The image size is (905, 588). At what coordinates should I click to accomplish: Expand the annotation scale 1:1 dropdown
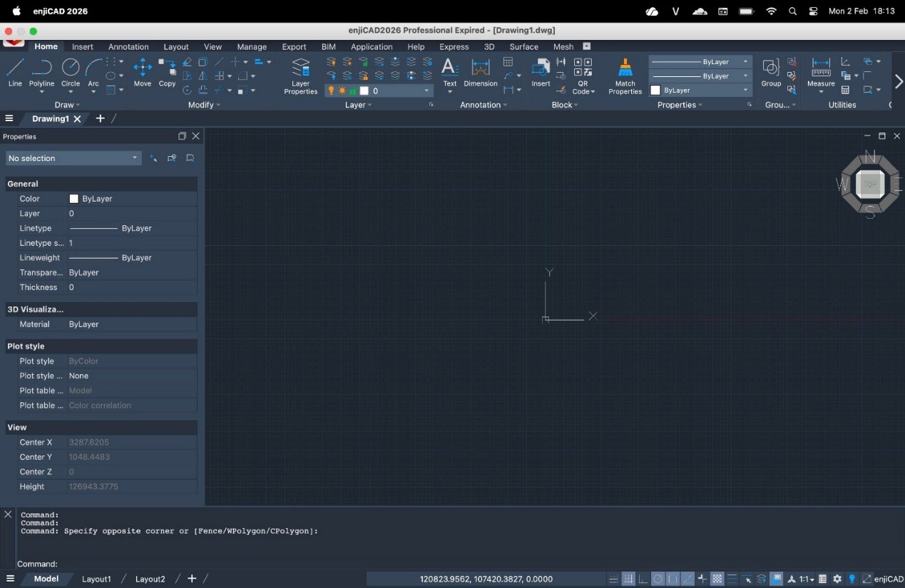(807, 579)
